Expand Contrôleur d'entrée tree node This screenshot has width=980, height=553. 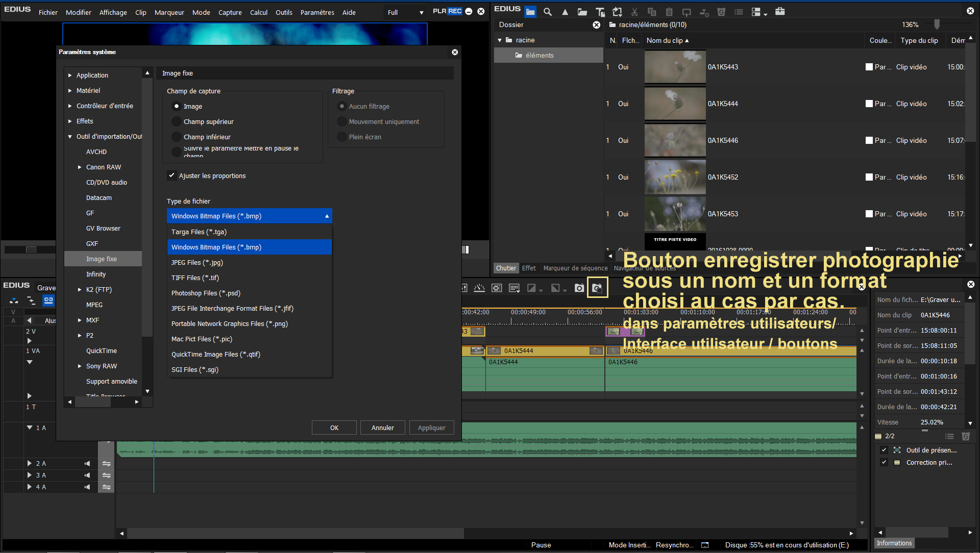(70, 106)
